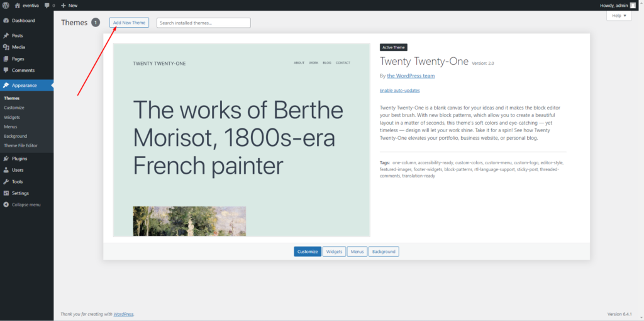Click the Tools wrench icon
This screenshot has height=321, width=644.
6,182
